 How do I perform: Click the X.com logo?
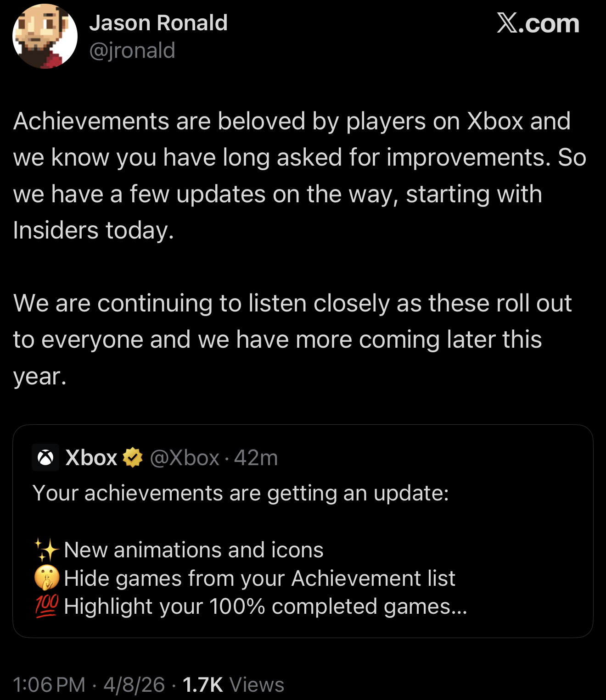(538, 23)
